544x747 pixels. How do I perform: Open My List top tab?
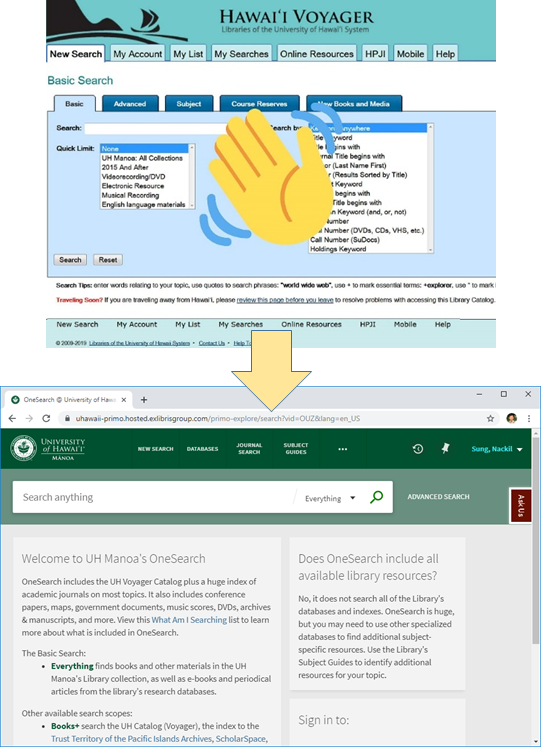pos(188,54)
